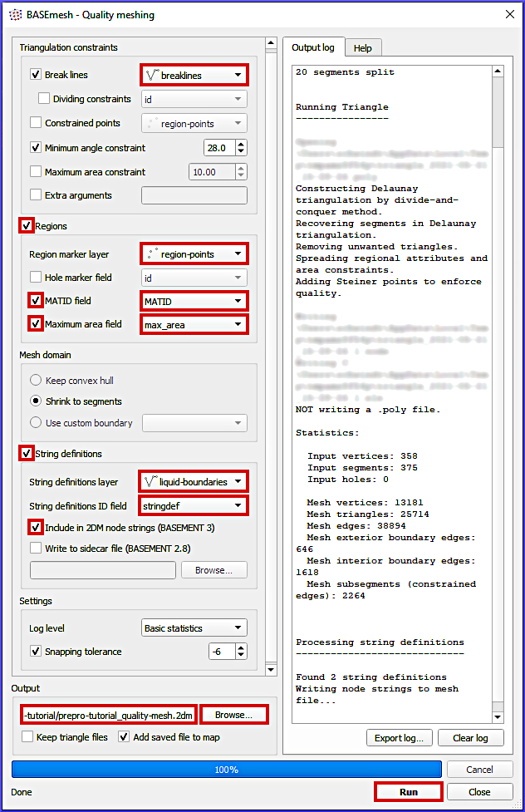
Task: Select the Keep convex hull option
Action: pyautogui.click(x=36, y=380)
